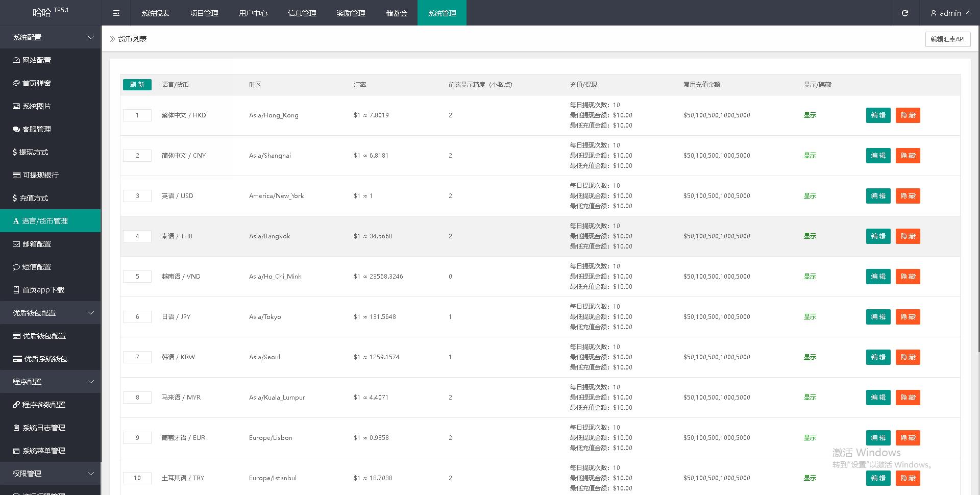980x495 pixels.
Task: Select 邮箱配置 in the sidebar
Action: 37,244
